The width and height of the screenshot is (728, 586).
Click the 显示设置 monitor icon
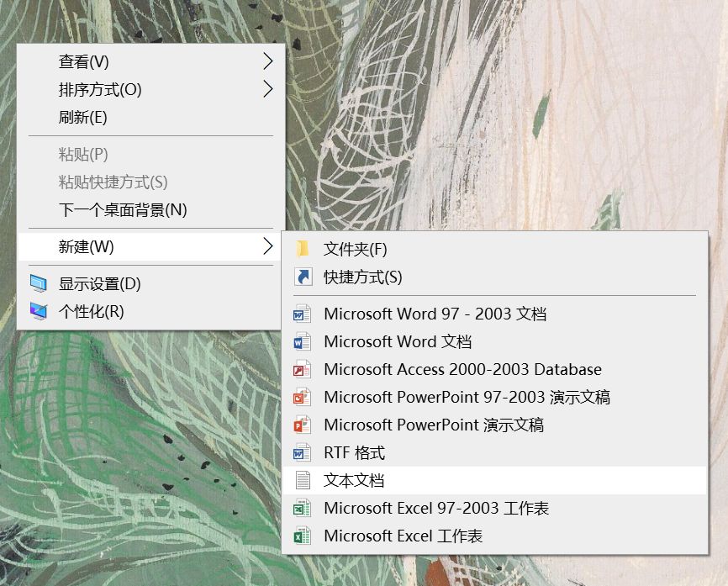point(39,283)
